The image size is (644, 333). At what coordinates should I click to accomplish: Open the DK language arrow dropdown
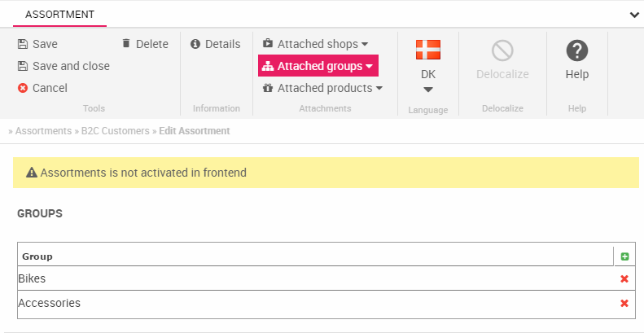[427, 89]
